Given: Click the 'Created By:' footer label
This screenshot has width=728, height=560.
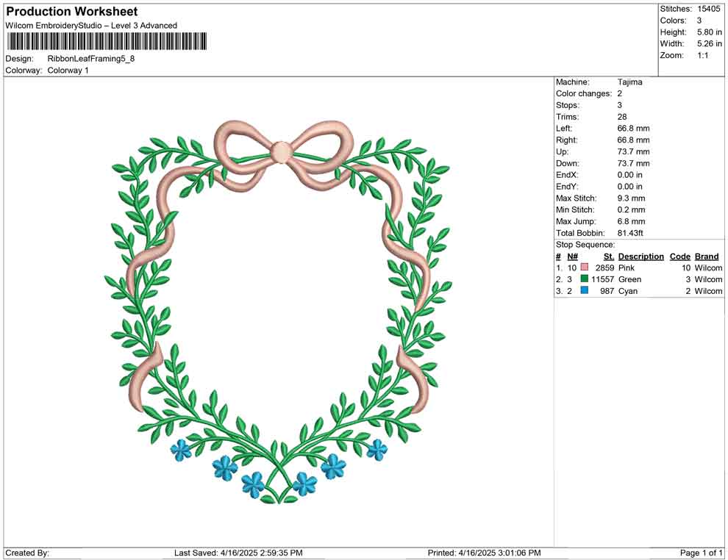Looking at the screenshot, I should point(27,553).
